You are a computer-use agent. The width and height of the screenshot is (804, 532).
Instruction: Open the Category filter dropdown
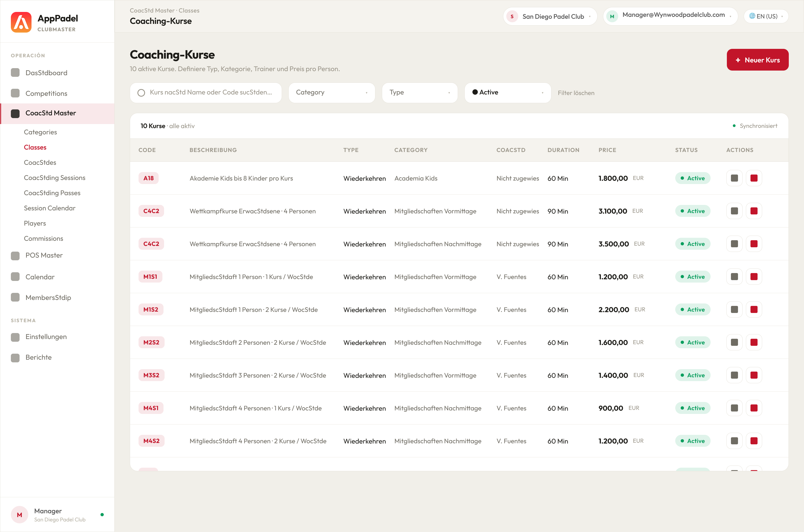332,93
